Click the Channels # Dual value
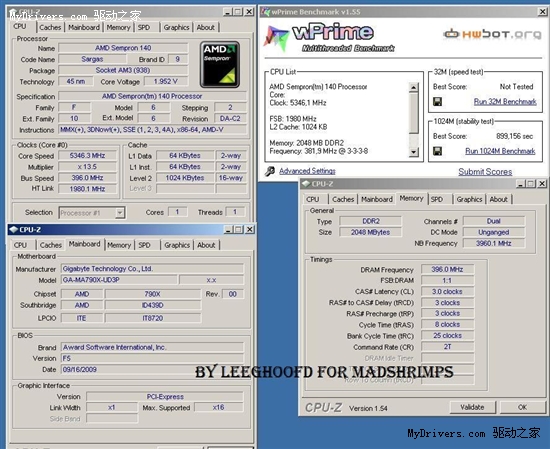Screen dimensions: 550x449 click(494, 221)
